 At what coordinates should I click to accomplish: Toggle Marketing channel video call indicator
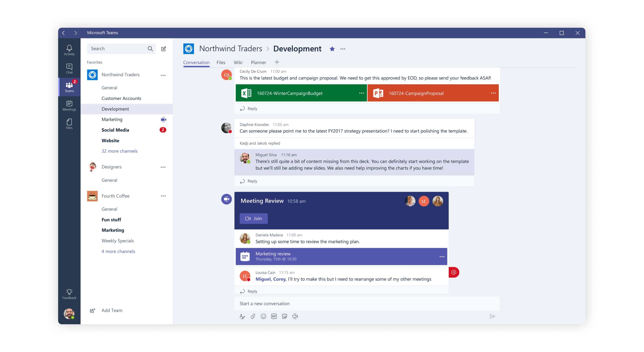pos(164,119)
